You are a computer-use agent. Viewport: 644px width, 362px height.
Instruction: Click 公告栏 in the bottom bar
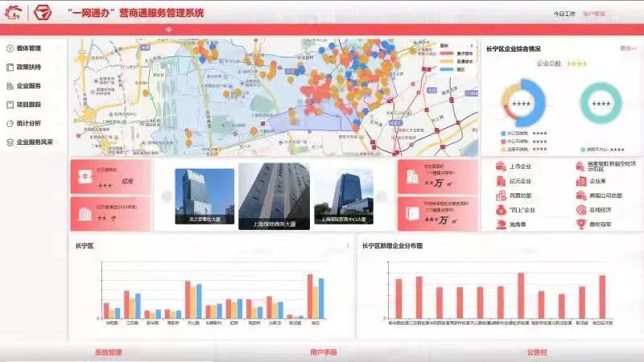pyautogui.click(x=537, y=352)
